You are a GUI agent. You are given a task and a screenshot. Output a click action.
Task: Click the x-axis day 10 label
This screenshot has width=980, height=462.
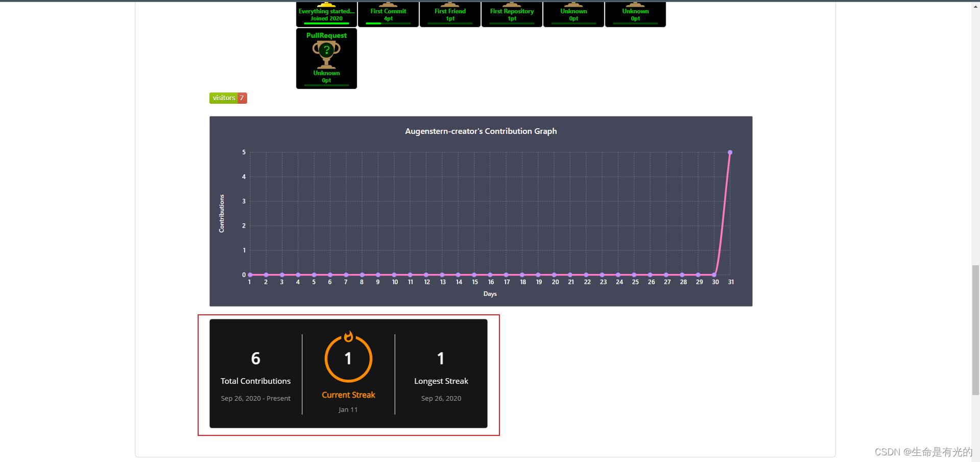[x=395, y=282]
